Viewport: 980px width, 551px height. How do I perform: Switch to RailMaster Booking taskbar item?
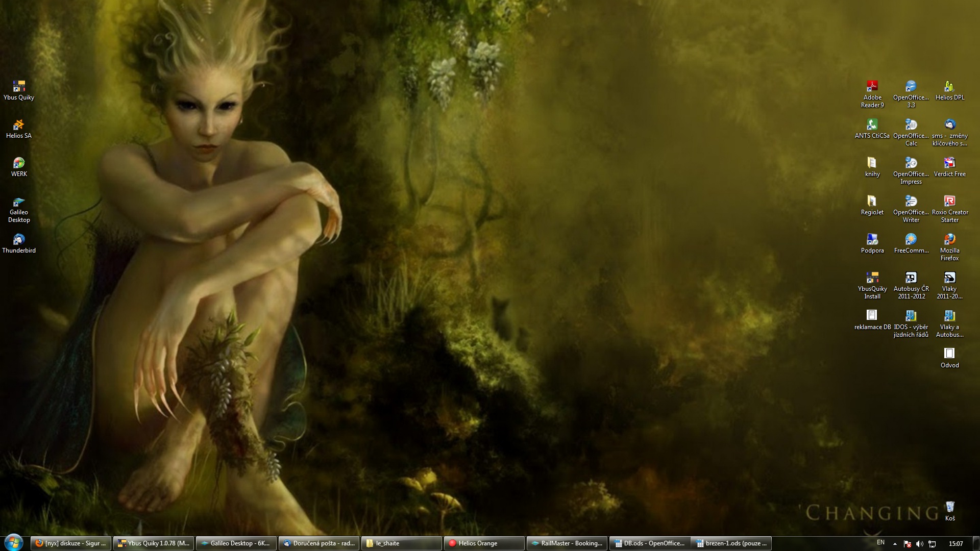[x=567, y=543]
